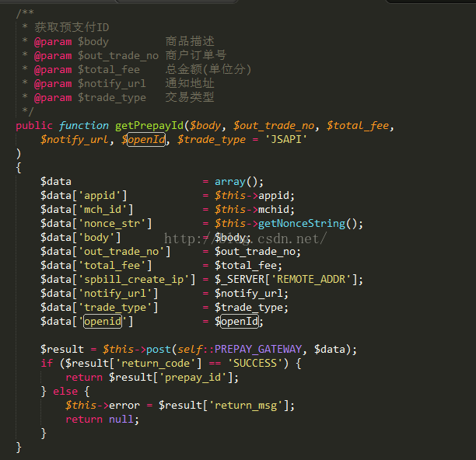Click the $body parameter in the function signature
Image resolution: width=476 pixels, height=460 pixels.
point(205,126)
